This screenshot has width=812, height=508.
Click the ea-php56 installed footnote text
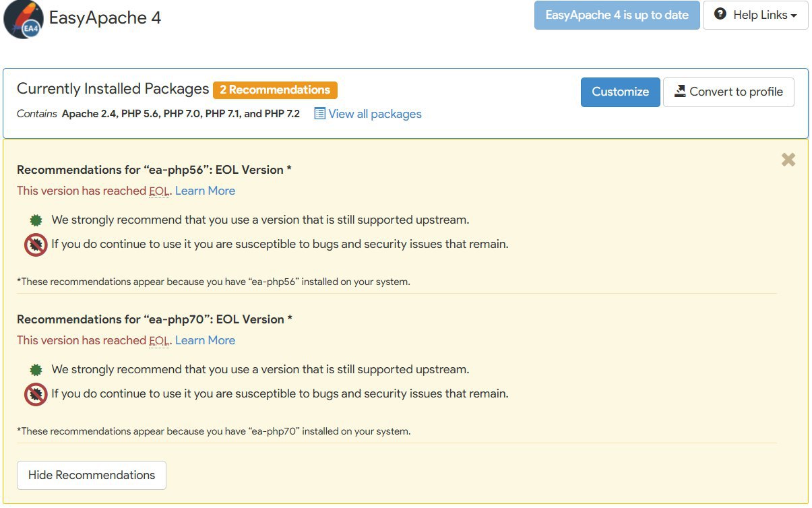pos(214,282)
